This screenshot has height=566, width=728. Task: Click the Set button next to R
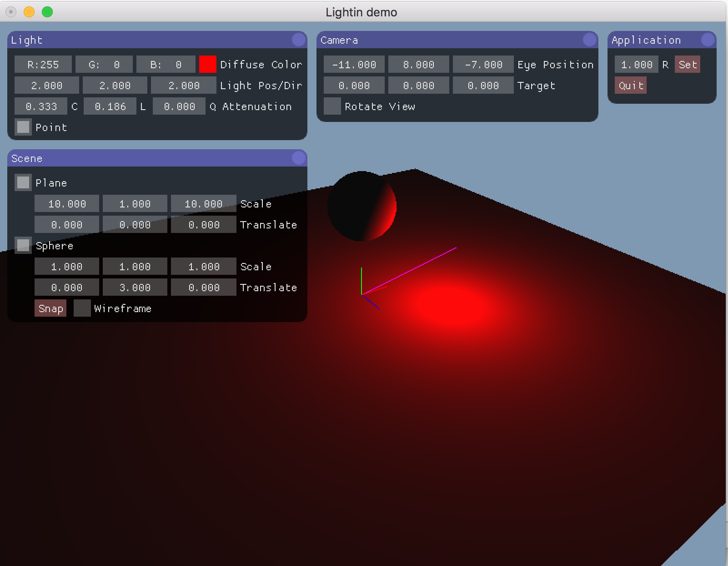(687, 65)
